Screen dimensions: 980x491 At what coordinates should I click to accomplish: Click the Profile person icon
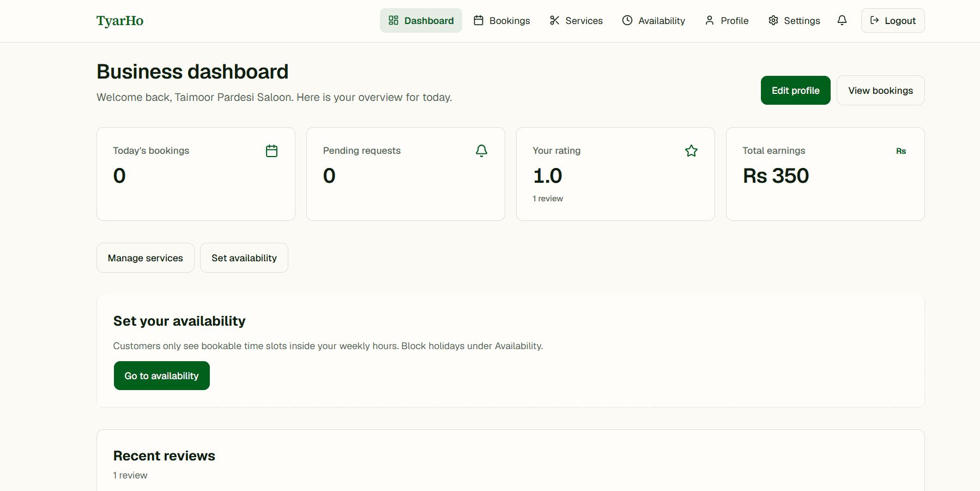(x=710, y=20)
